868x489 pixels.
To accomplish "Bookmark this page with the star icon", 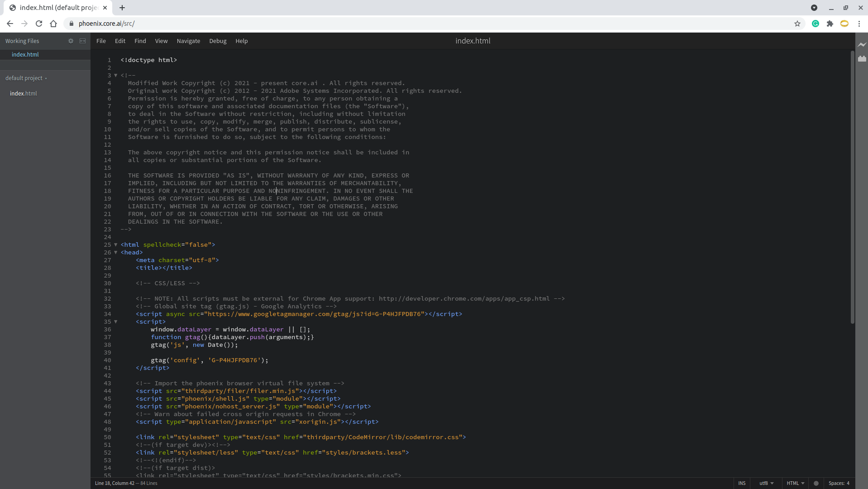I will pyautogui.click(x=797, y=24).
